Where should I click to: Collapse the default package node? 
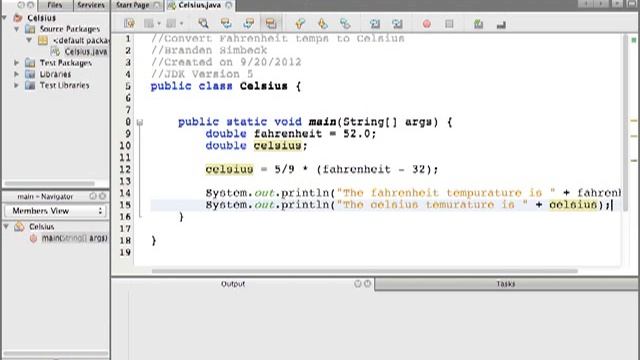click(29, 40)
